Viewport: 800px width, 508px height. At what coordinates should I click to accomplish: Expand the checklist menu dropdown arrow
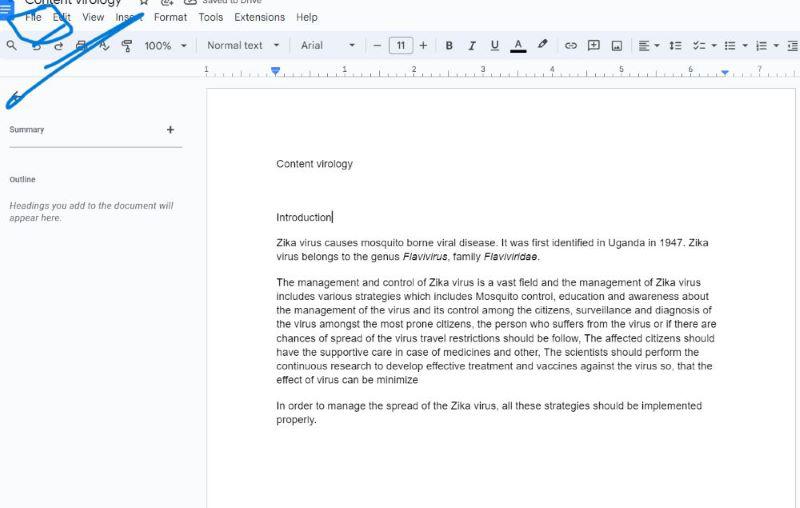click(714, 46)
